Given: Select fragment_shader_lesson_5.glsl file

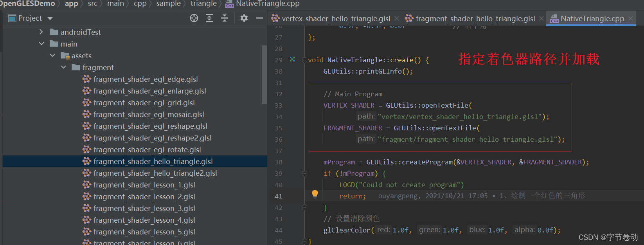Looking at the screenshot, I should (x=144, y=232).
